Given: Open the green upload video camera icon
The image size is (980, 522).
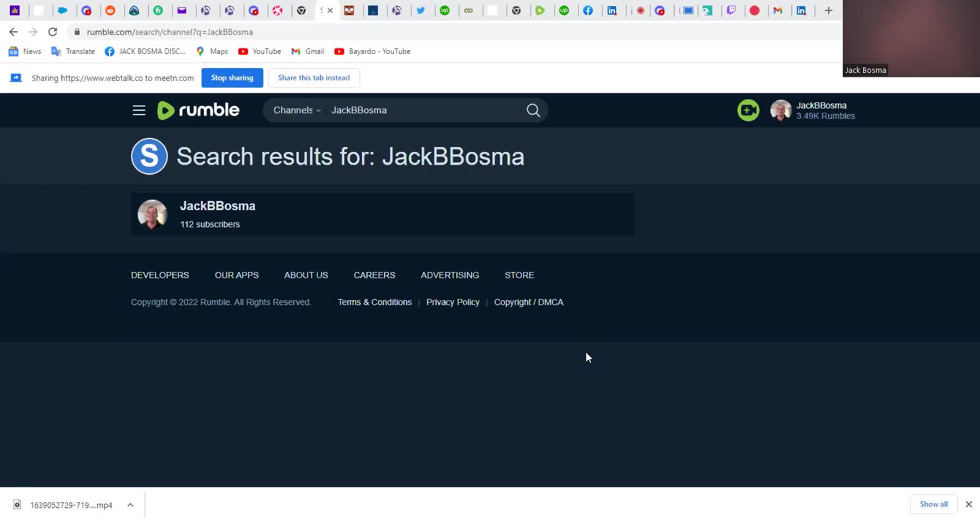Looking at the screenshot, I should click(x=748, y=110).
